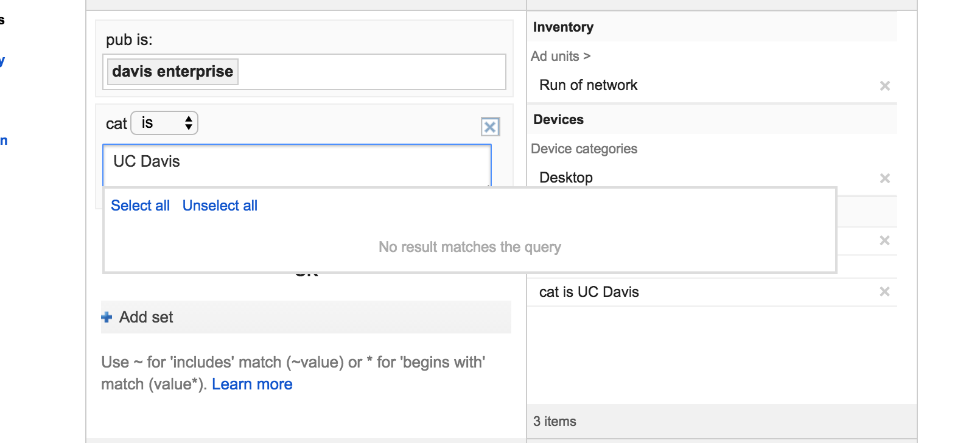Viewport: 980px width, 443px height.
Task: Click the Ad units breadcrumb arrow
Action: point(587,56)
